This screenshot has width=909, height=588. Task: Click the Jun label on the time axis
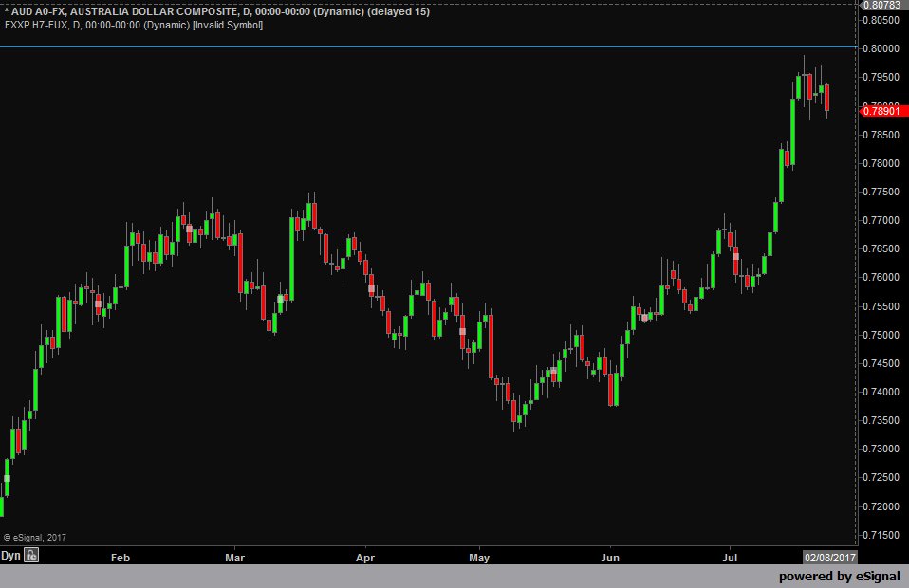(x=610, y=558)
